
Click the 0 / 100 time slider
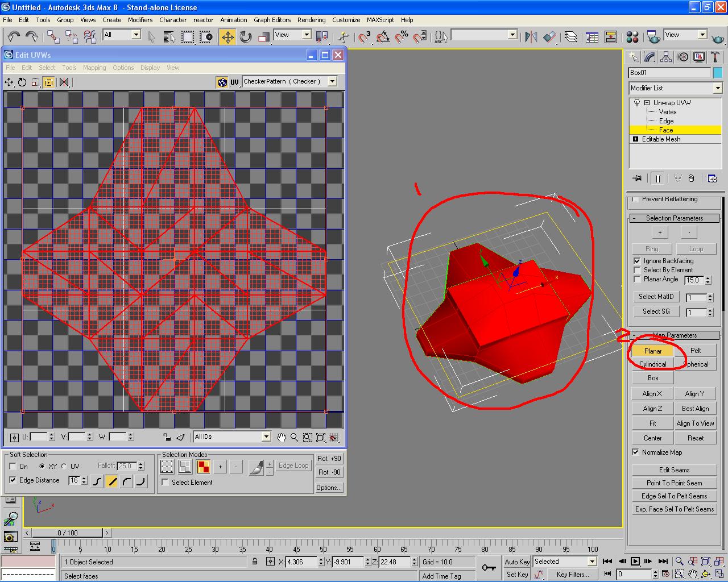tap(68, 533)
